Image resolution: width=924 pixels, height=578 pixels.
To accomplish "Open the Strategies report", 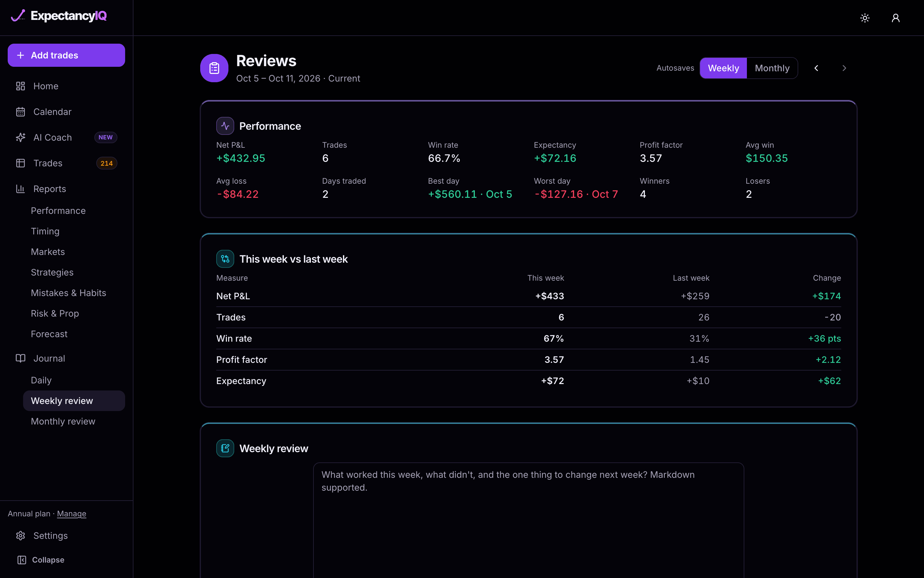I will click(x=52, y=272).
